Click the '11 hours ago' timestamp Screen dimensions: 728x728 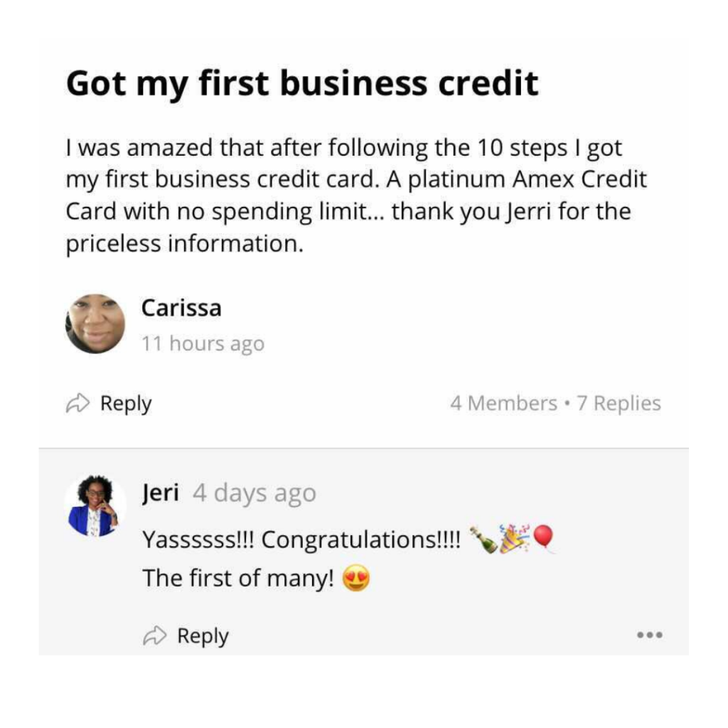pyautogui.click(x=203, y=344)
